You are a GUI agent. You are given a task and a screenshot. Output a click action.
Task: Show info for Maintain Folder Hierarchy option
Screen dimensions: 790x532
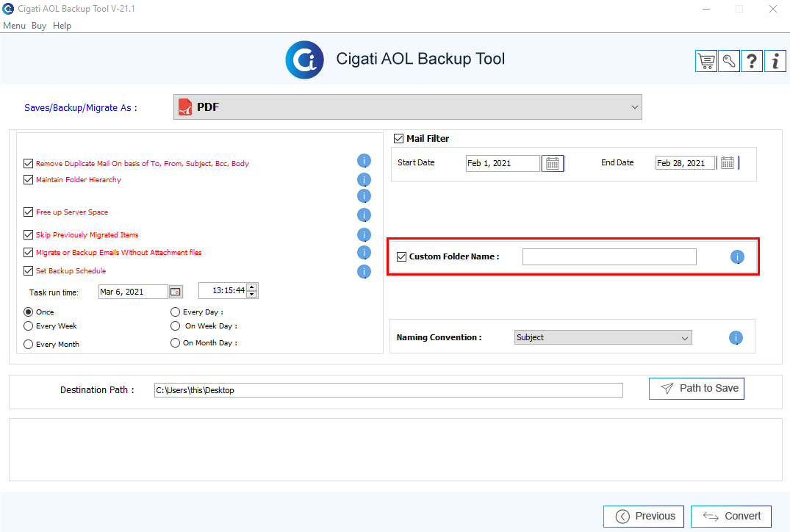click(x=365, y=180)
